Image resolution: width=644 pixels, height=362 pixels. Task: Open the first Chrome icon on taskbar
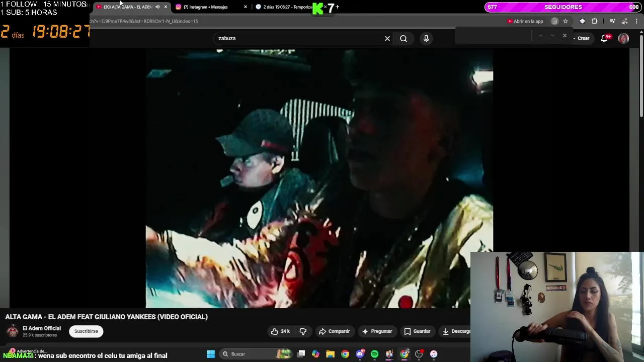(345, 354)
